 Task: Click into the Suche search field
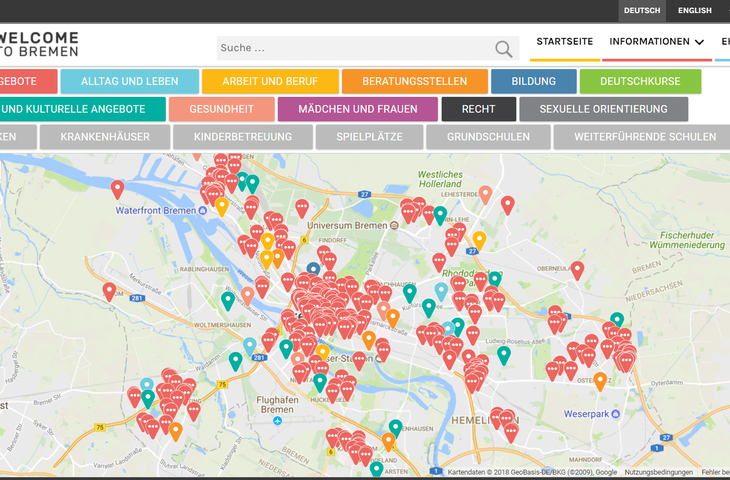[x=355, y=48]
